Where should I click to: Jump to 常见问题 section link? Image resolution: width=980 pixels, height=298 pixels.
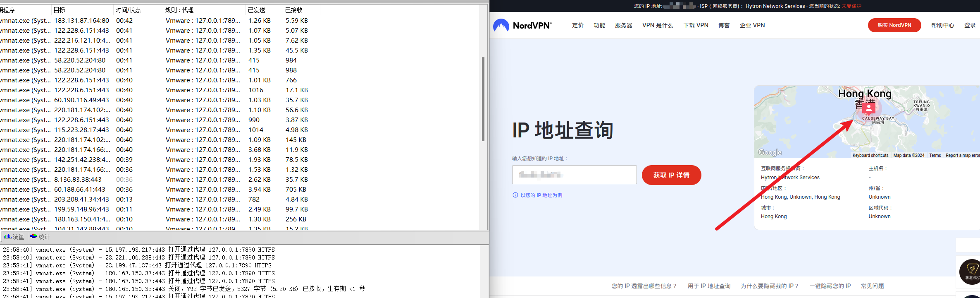872,286
